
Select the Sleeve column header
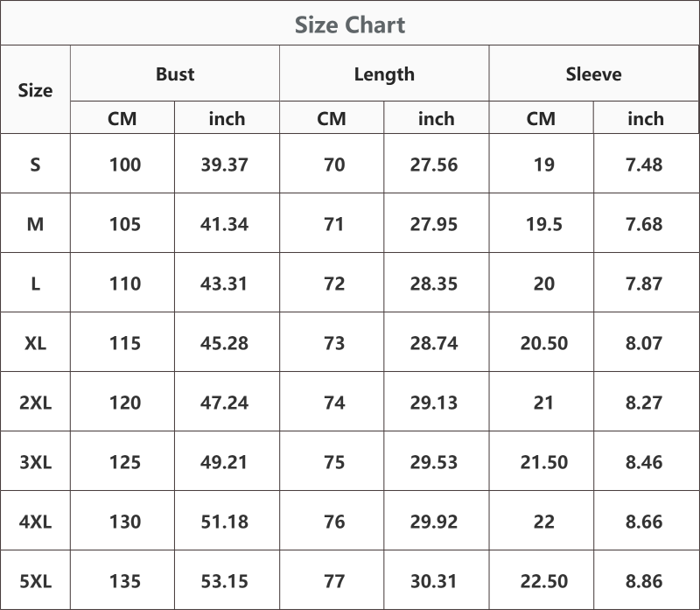594,74
